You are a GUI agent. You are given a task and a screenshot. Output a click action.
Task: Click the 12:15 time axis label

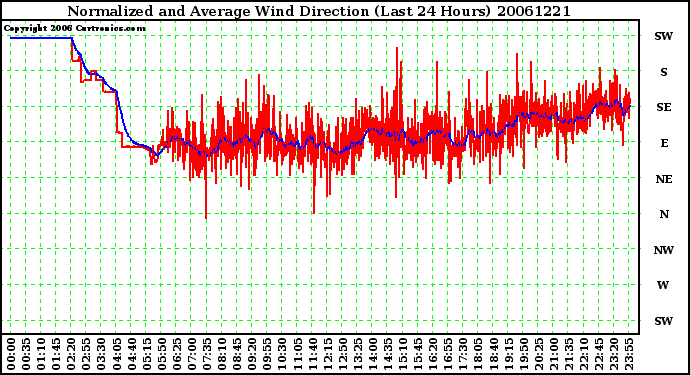point(327,354)
